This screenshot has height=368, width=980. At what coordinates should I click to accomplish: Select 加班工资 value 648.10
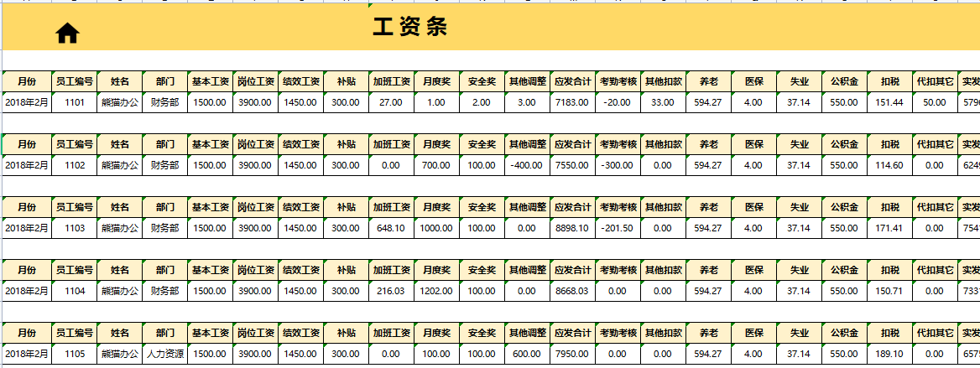point(391,228)
